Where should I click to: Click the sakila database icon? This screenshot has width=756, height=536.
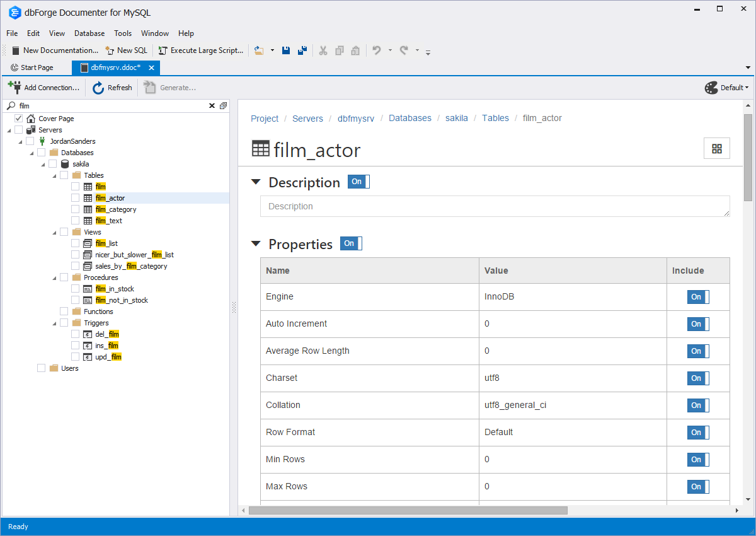coord(65,164)
